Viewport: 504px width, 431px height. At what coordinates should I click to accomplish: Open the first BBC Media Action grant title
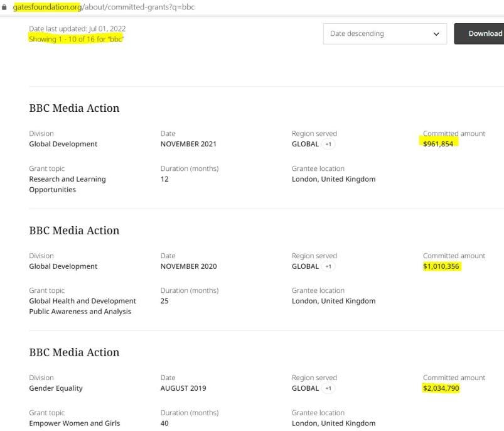click(74, 108)
